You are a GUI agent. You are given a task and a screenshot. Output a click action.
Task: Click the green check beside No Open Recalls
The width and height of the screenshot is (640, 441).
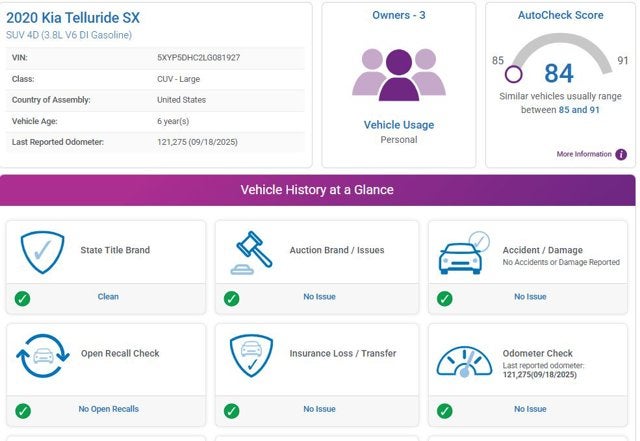point(21,410)
